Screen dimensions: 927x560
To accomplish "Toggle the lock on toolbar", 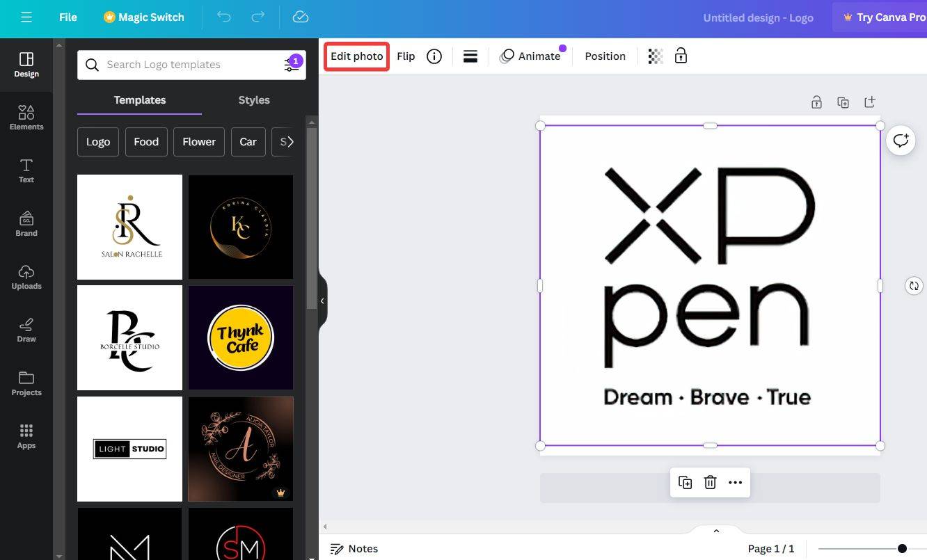I will point(681,56).
